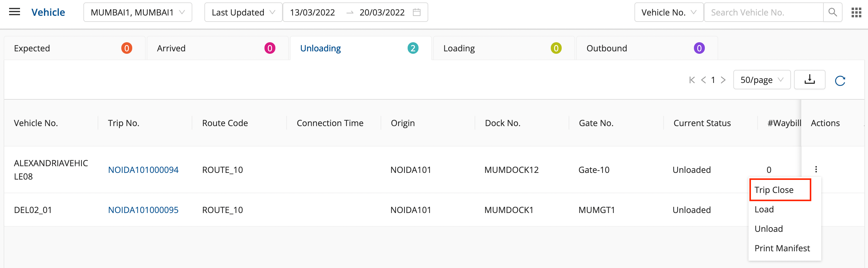Image resolution: width=868 pixels, height=268 pixels.
Task: Open trip link NOIDA101000094
Action: pyautogui.click(x=143, y=170)
